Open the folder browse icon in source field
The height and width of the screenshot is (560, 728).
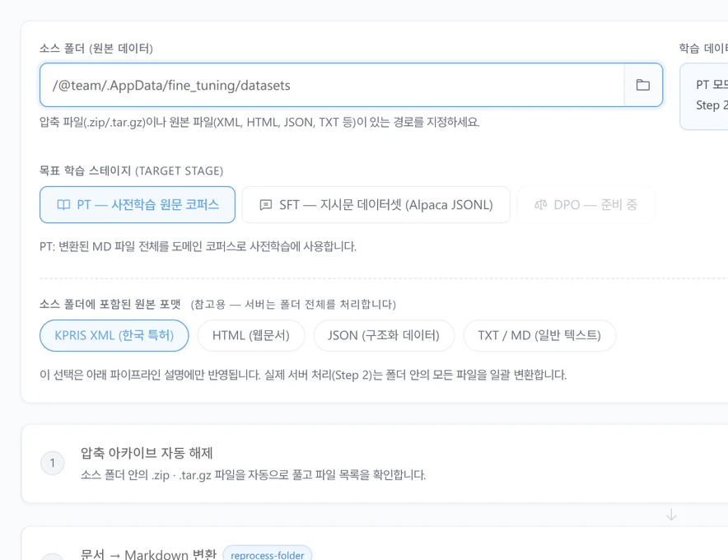click(x=643, y=85)
